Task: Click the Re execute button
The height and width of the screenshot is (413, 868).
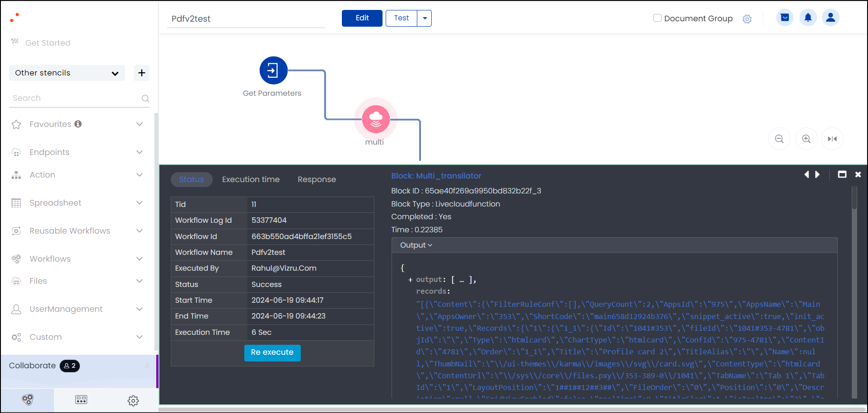Action: tap(272, 352)
